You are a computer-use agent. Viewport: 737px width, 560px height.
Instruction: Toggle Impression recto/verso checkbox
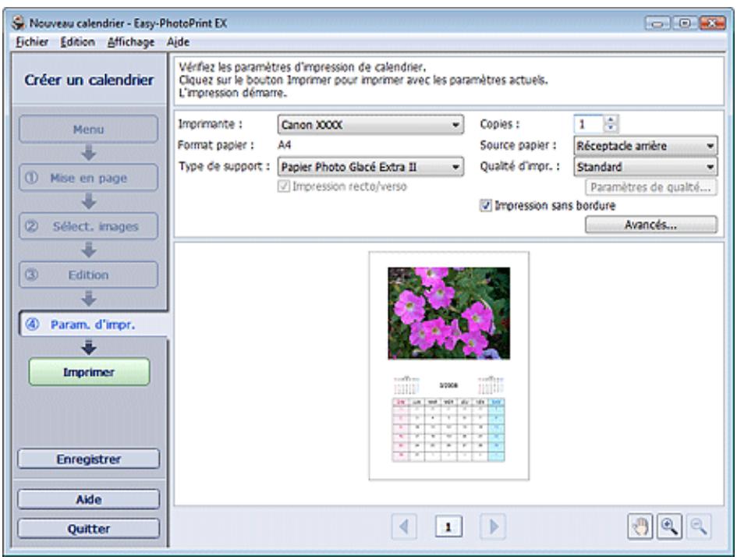pos(283,186)
